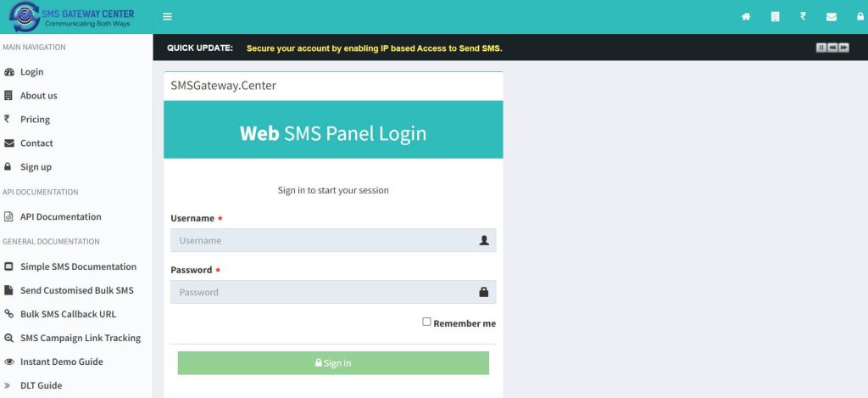Open the Sign up sidebar item
This screenshot has width=868, height=398.
(36, 167)
